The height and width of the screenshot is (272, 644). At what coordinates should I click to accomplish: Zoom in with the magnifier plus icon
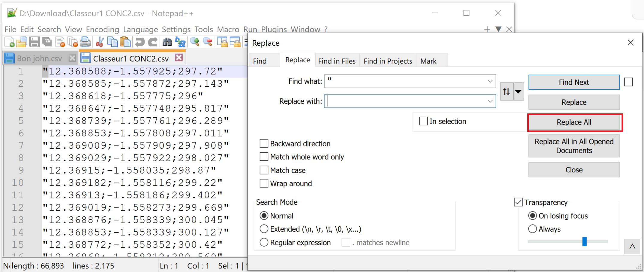pyautogui.click(x=195, y=42)
